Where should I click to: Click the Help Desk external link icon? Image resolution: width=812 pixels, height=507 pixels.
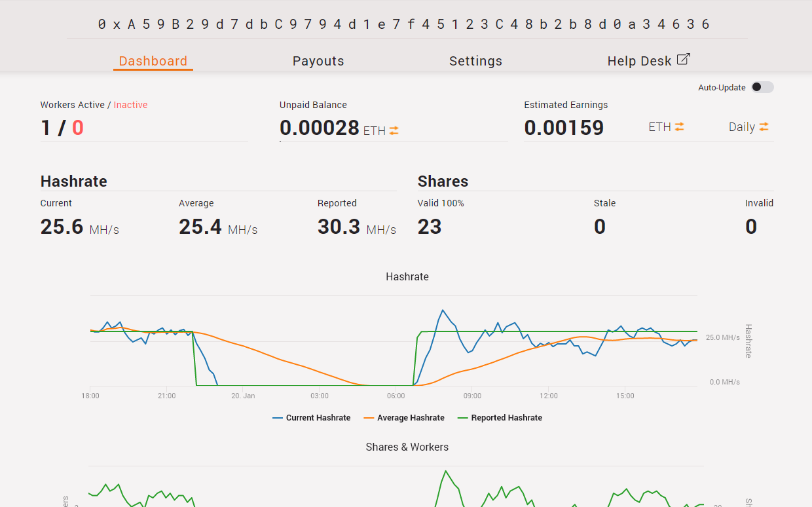tap(683, 60)
